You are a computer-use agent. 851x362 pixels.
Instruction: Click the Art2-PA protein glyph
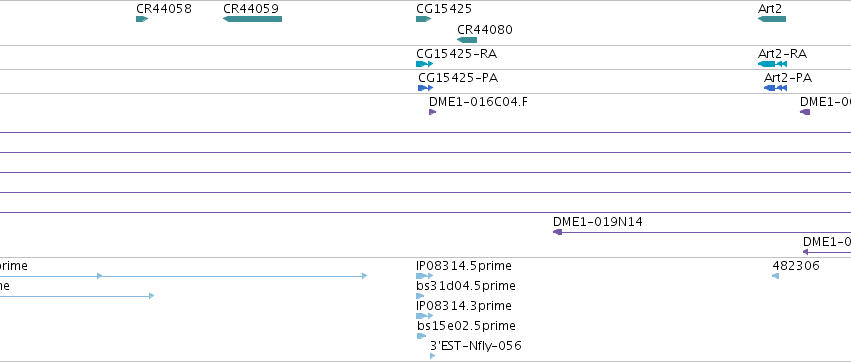click(x=775, y=88)
